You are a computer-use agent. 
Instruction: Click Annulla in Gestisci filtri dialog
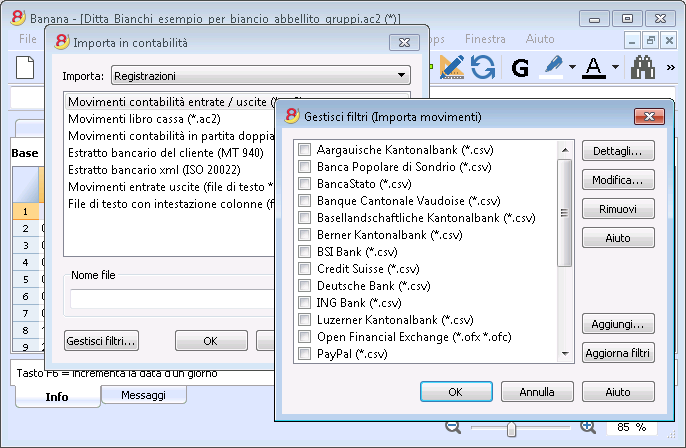coord(537,392)
